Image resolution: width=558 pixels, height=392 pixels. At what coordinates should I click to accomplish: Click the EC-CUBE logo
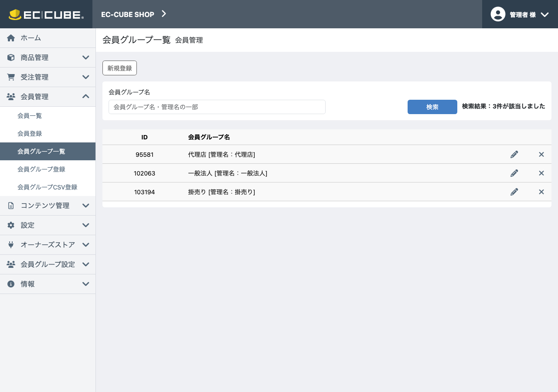coord(46,14)
